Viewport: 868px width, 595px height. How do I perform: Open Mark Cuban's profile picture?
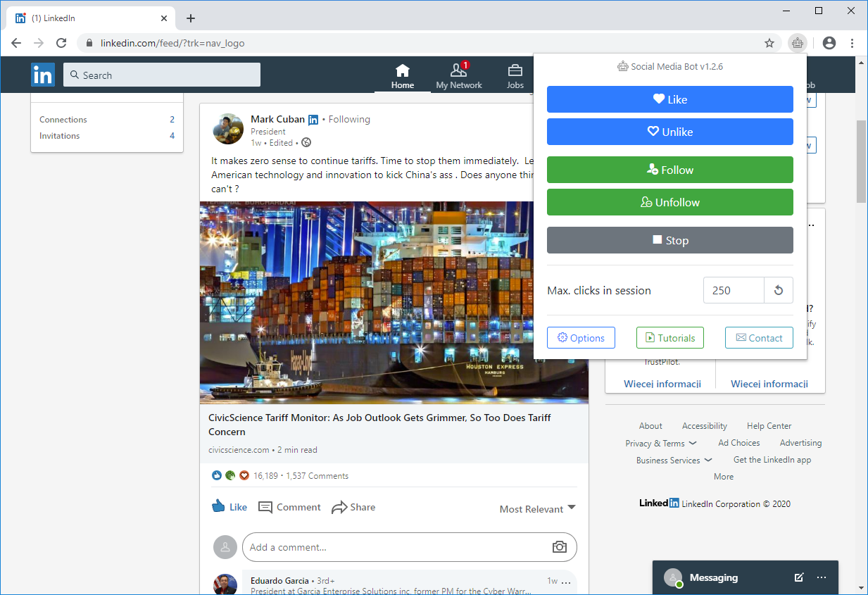(x=228, y=130)
